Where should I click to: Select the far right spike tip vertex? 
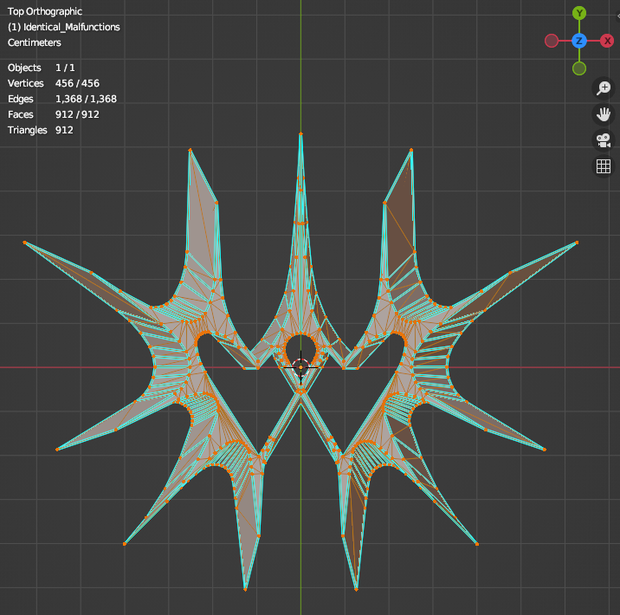coord(577,242)
